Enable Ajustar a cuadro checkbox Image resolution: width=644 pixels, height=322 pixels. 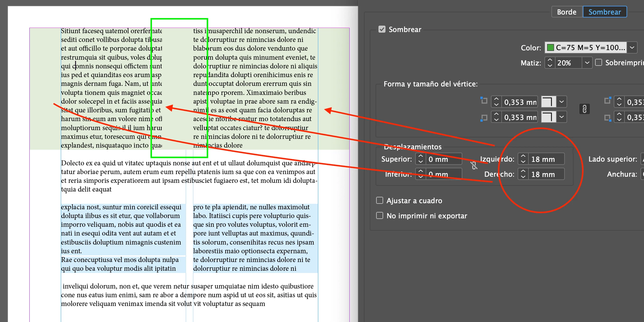pos(380,200)
